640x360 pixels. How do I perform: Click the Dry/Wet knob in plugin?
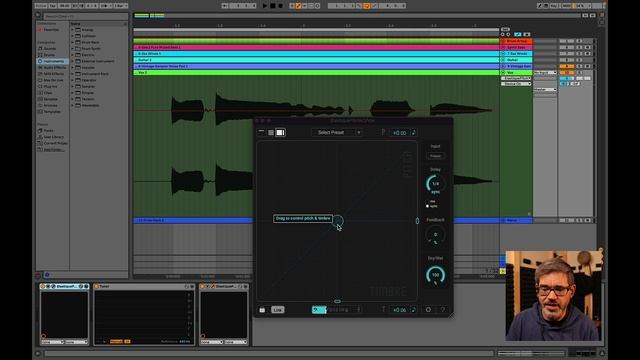436,275
